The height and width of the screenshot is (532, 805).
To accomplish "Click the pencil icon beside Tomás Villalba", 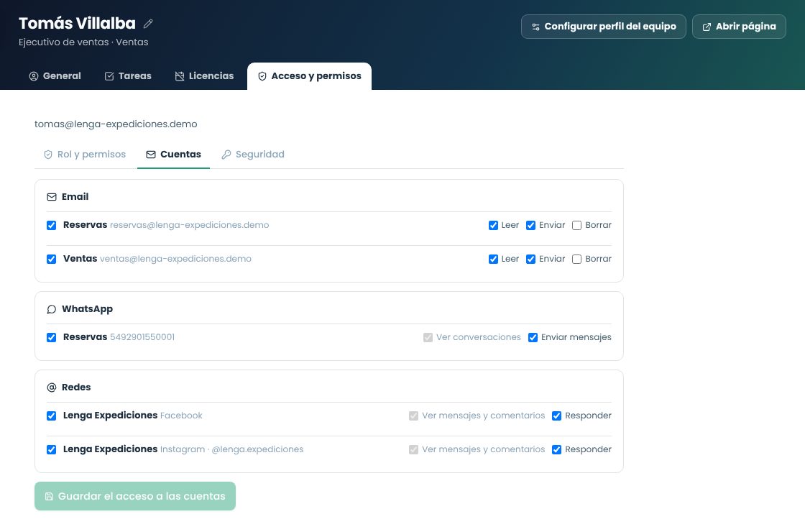I will point(148,24).
